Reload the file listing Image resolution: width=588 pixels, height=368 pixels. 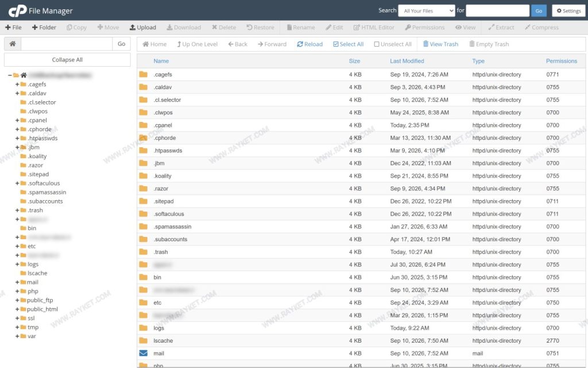310,44
